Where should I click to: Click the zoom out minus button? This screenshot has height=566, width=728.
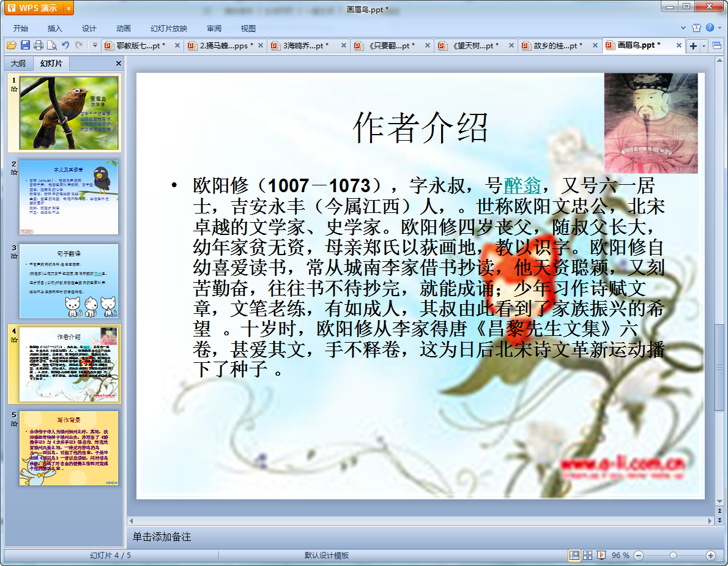pyautogui.click(x=639, y=556)
